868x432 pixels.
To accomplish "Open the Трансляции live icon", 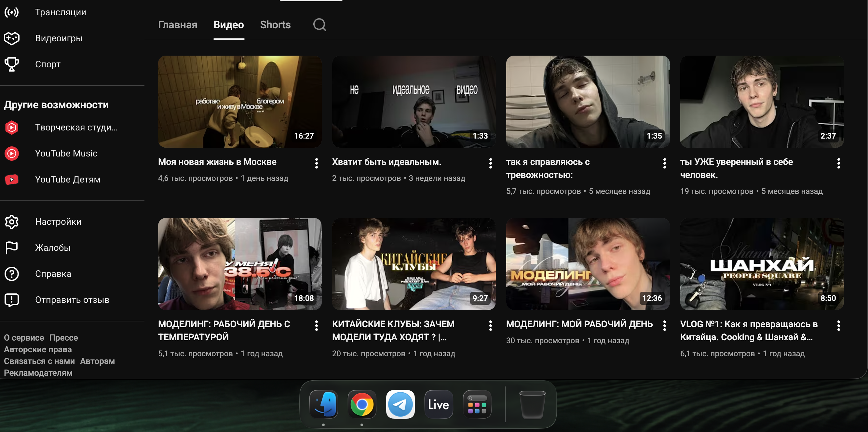I will click(12, 12).
